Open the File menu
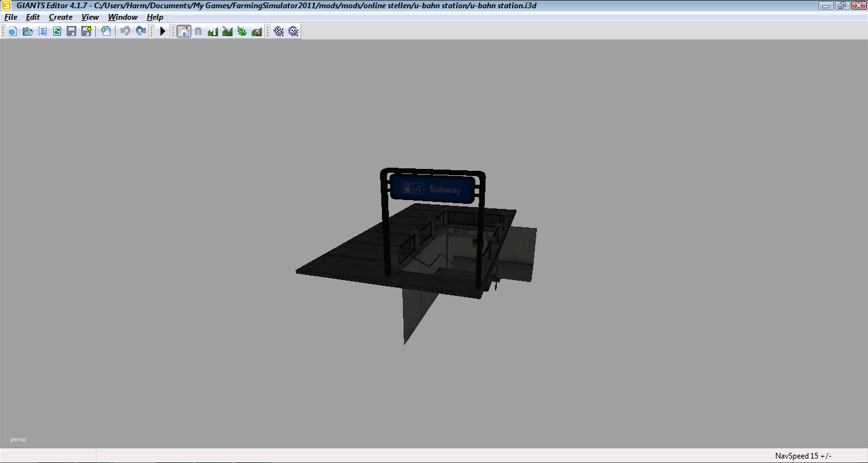The image size is (868, 463). click(x=11, y=17)
